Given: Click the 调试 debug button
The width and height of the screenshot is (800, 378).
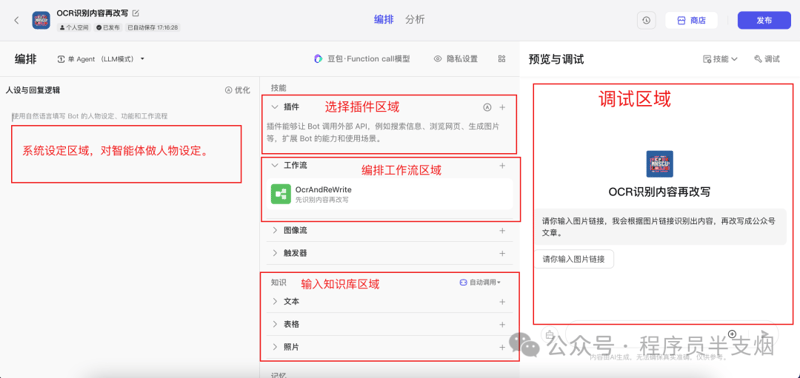Looking at the screenshot, I should click(767, 59).
